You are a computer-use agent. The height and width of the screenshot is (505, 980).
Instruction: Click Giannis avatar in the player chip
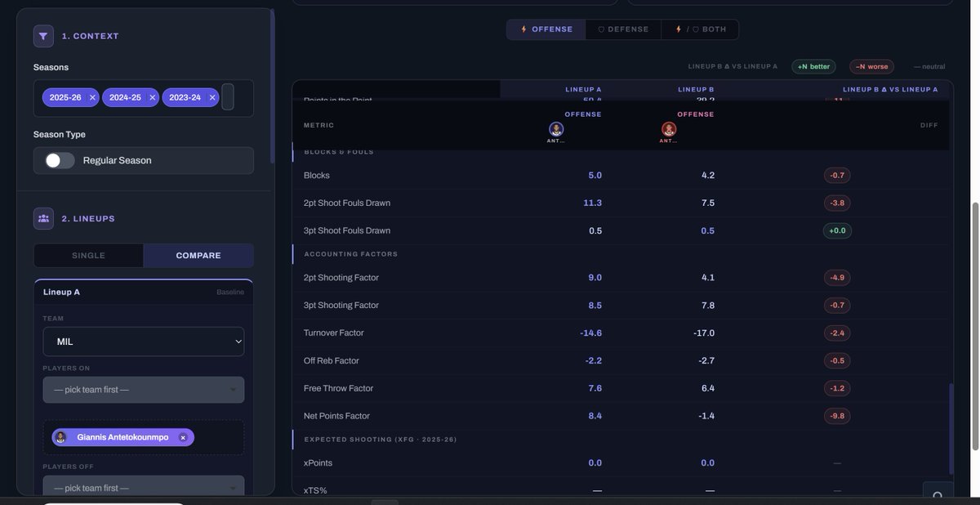(x=60, y=437)
